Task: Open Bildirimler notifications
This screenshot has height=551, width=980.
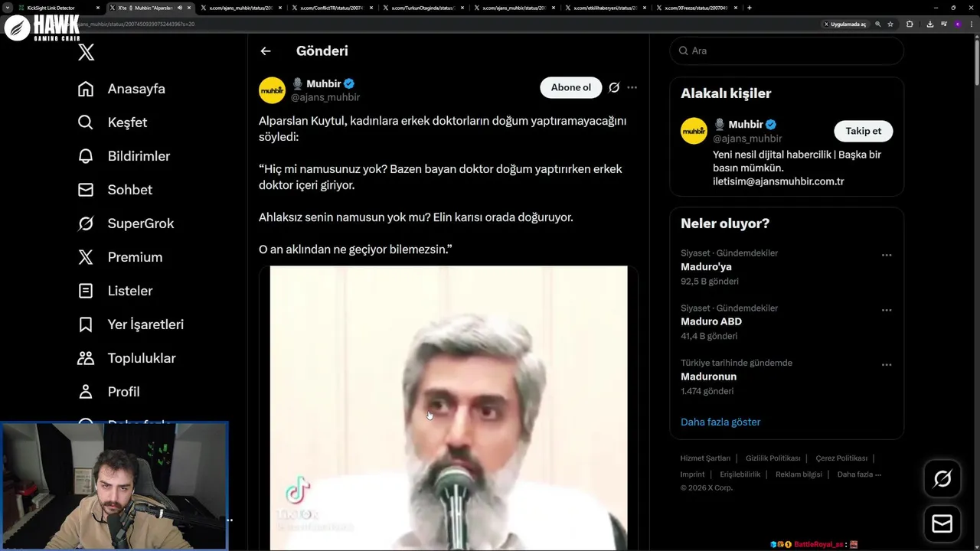Action: (x=124, y=156)
